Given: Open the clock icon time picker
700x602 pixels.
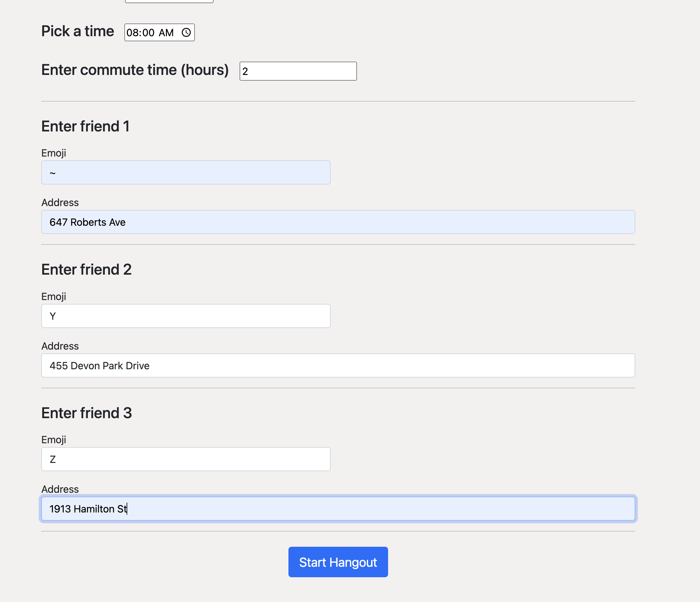Looking at the screenshot, I should 186,32.
